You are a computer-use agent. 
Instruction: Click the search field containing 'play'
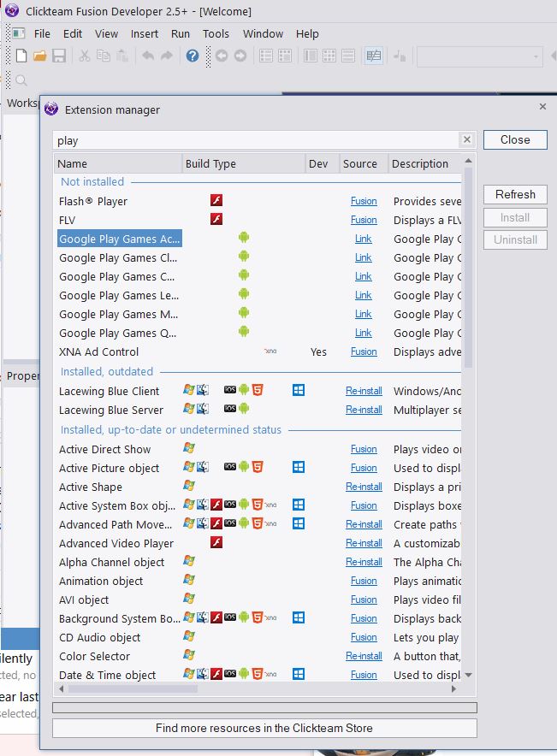tap(257, 140)
